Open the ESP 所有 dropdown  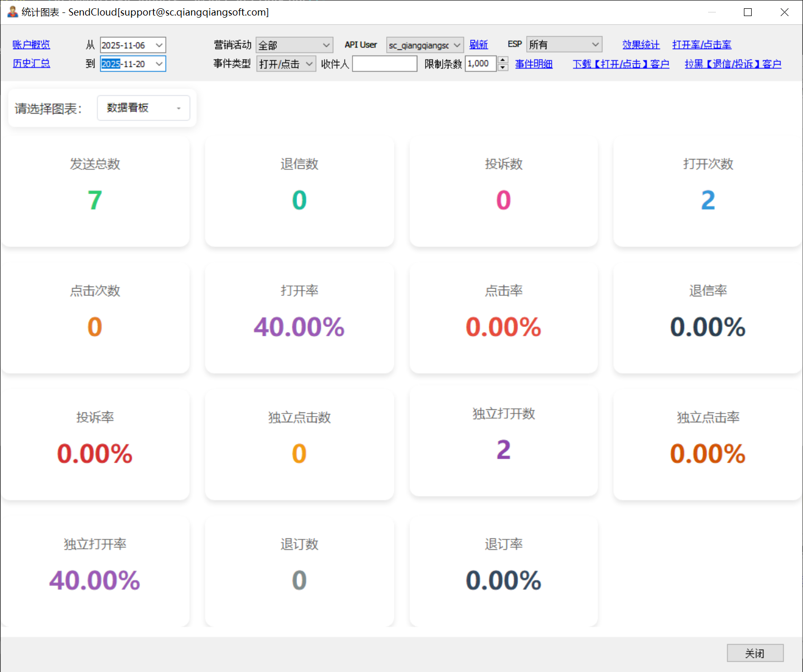[563, 45]
